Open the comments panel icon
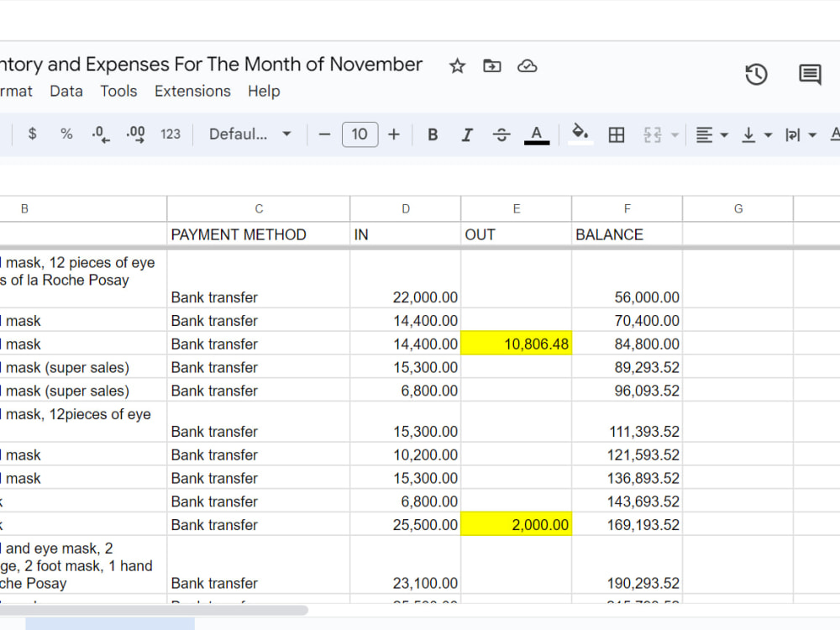Viewport: 840px width, 630px height. (x=810, y=75)
